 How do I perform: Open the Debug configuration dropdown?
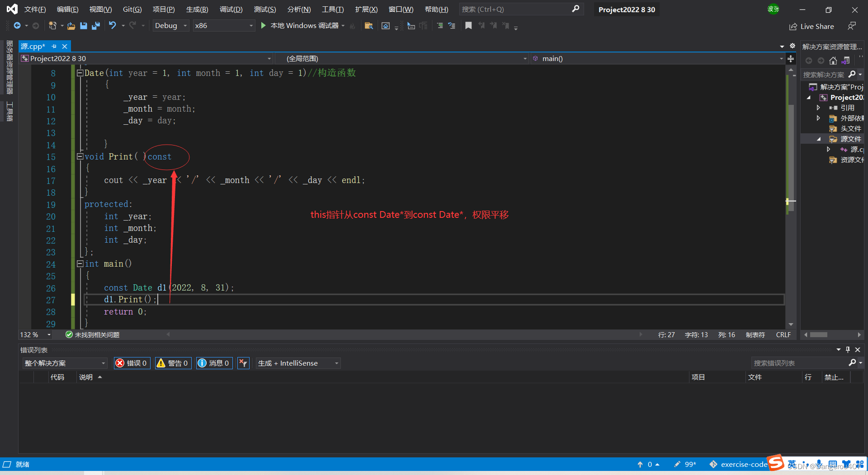click(x=170, y=26)
